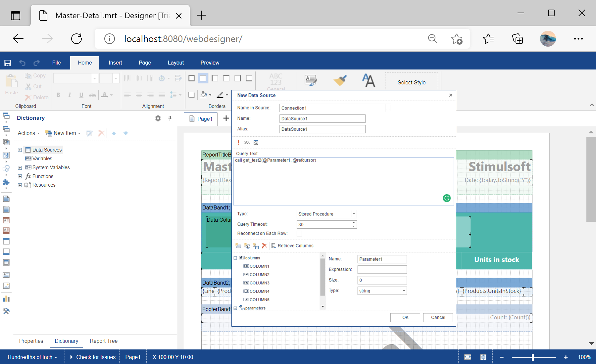Delete selected column using the red X icon
Image resolution: width=596 pixels, height=364 pixels.
[x=264, y=246]
